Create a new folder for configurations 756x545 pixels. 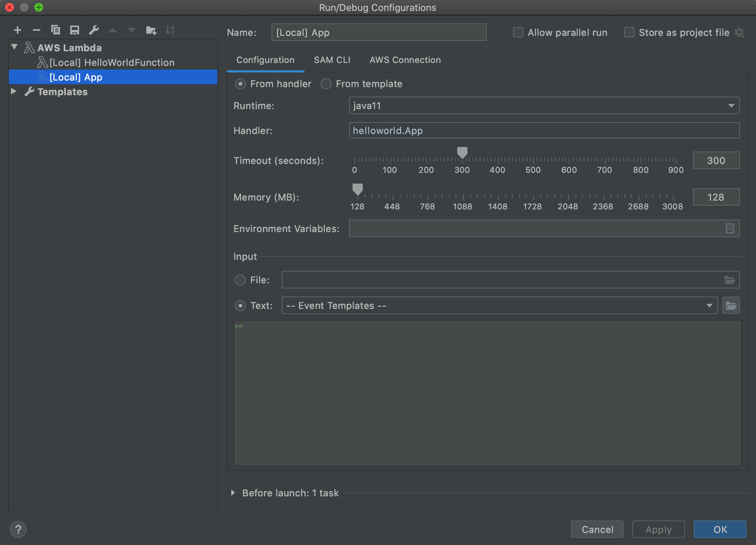click(151, 30)
